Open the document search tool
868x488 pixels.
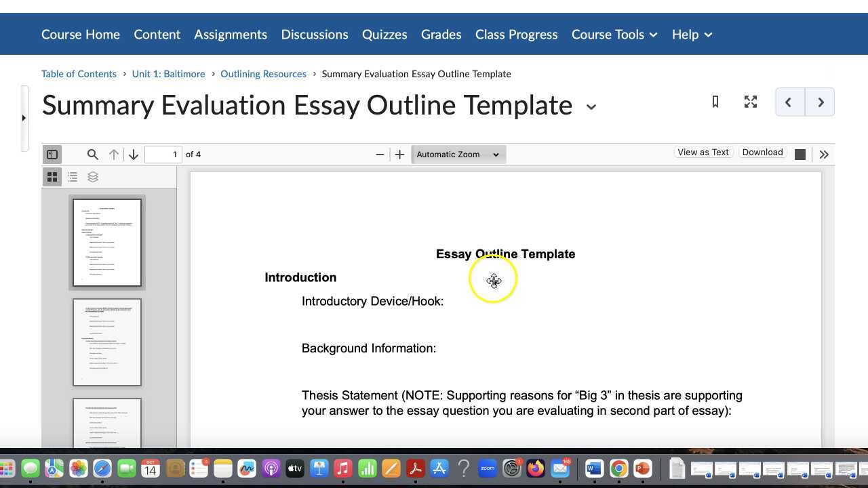[92, 154]
